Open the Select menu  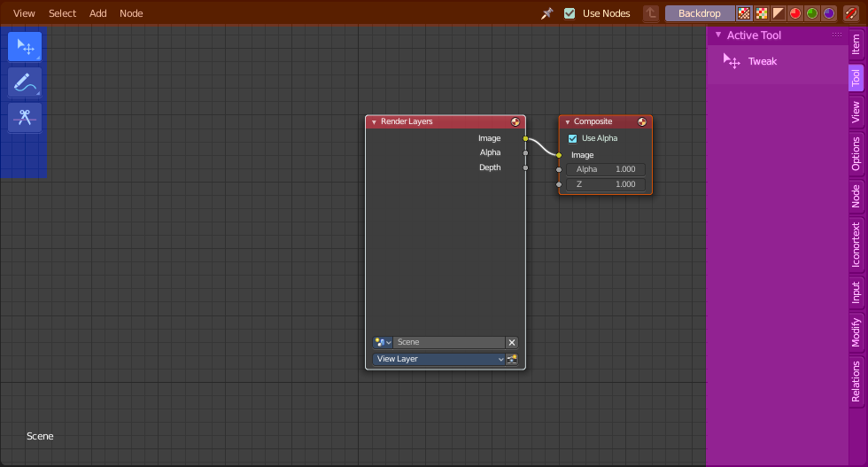62,13
